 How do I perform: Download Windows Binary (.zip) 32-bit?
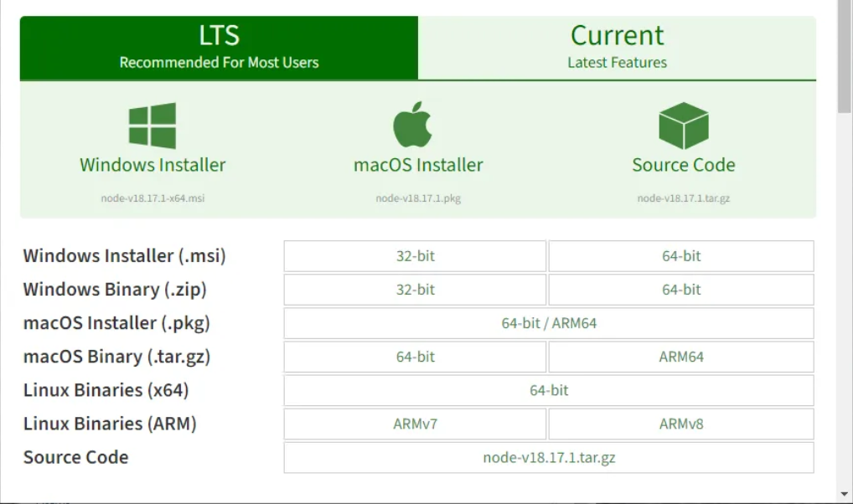click(x=415, y=290)
